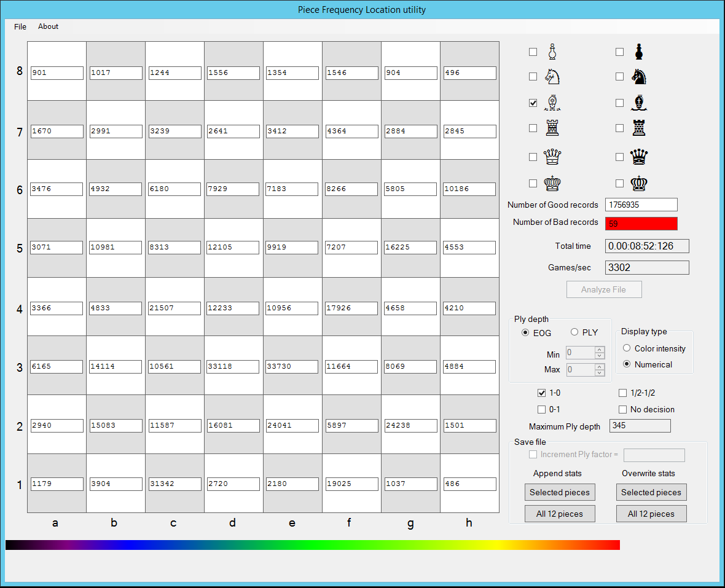Click the h6 square value 10186

point(469,189)
